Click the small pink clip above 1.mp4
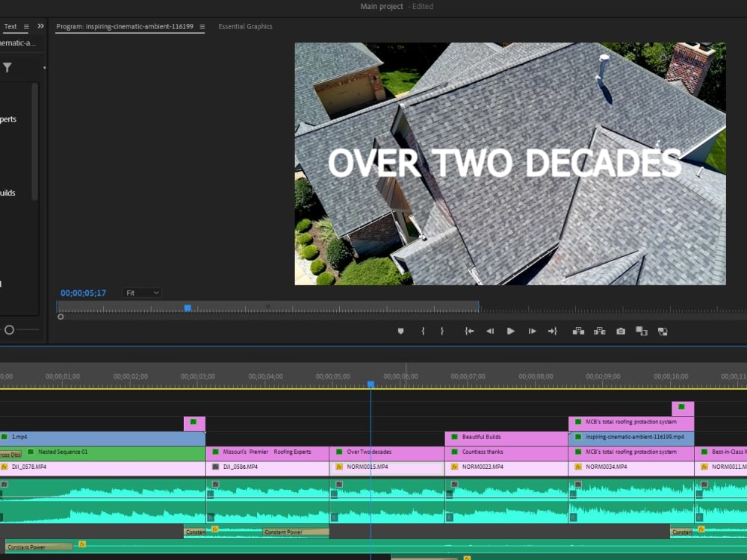747x560 pixels. click(x=194, y=423)
